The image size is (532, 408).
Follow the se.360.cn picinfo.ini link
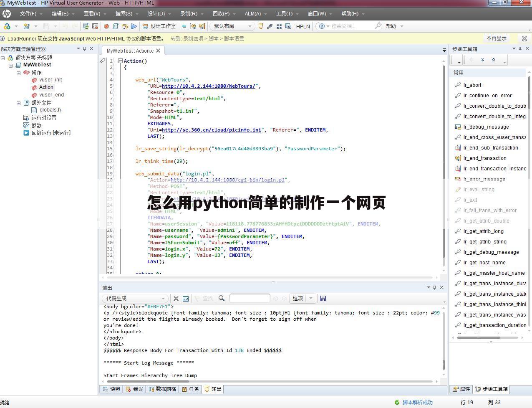point(212,130)
